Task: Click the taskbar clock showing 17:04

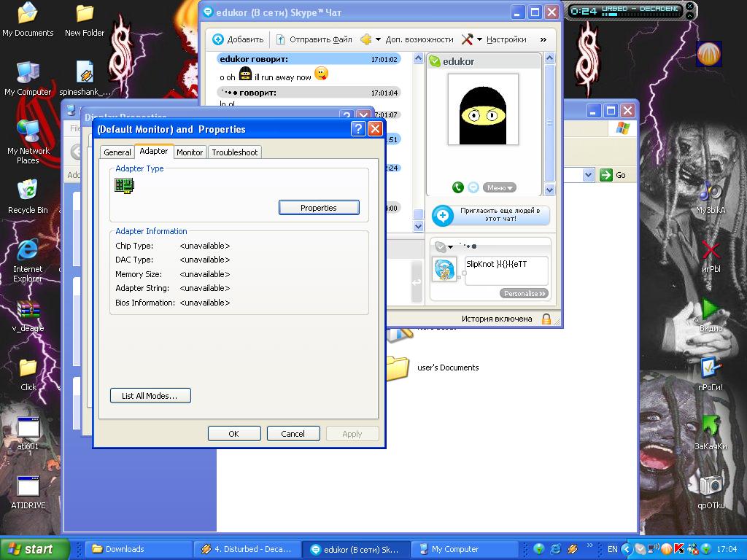Action: tap(727, 549)
